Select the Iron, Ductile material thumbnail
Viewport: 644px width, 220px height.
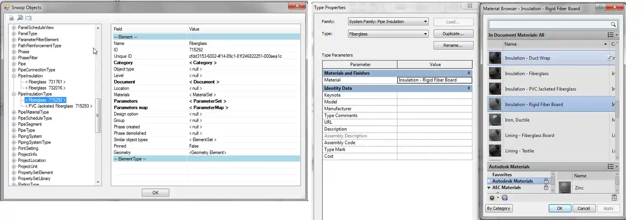pyautogui.click(x=495, y=120)
